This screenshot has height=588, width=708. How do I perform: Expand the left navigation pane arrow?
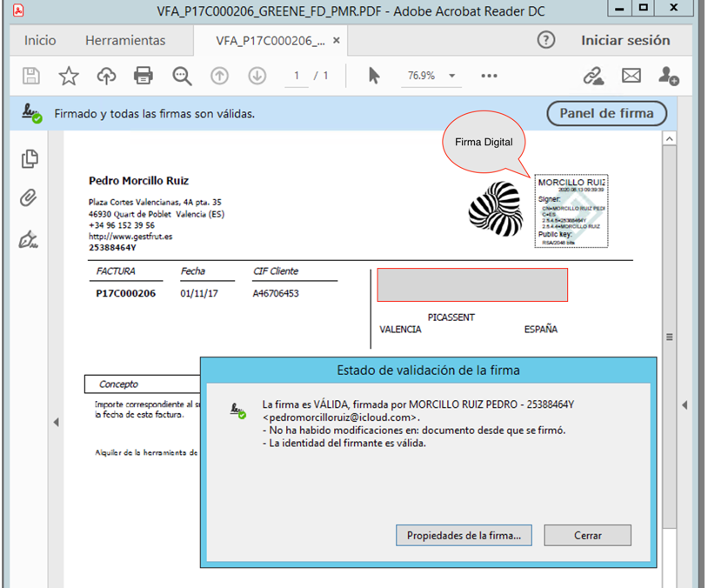coord(56,422)
